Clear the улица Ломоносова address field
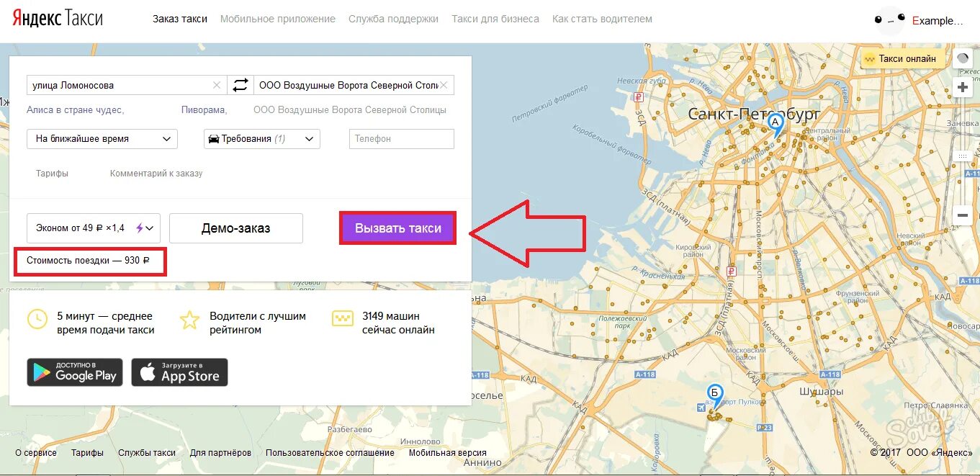 pyautogui.click(x=217, y=85)
